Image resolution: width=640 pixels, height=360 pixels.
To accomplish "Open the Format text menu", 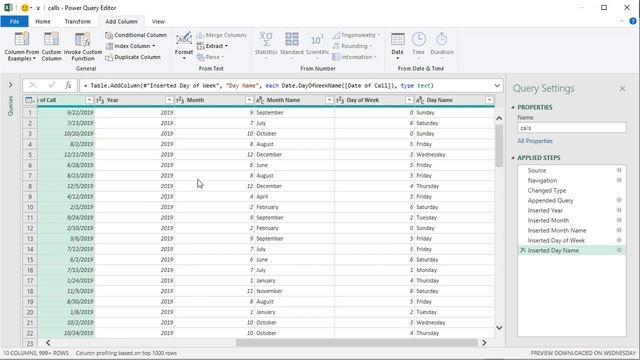I will coord(184,47).
